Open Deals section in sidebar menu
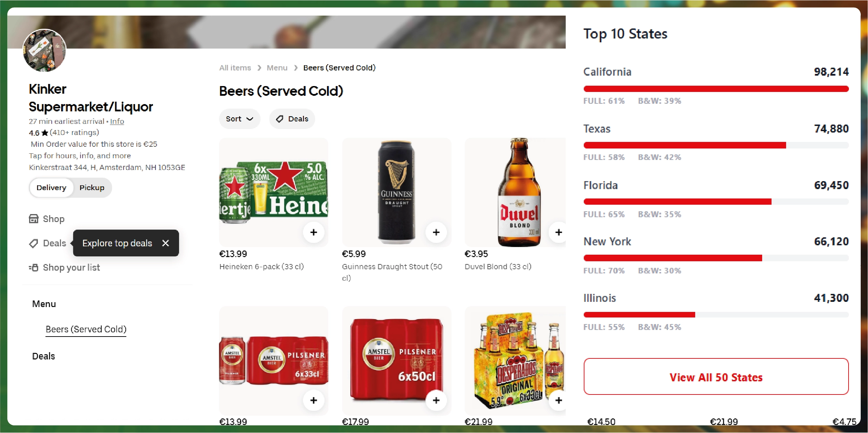The width and height of the screenshot is (868, 433). point(44,356)
